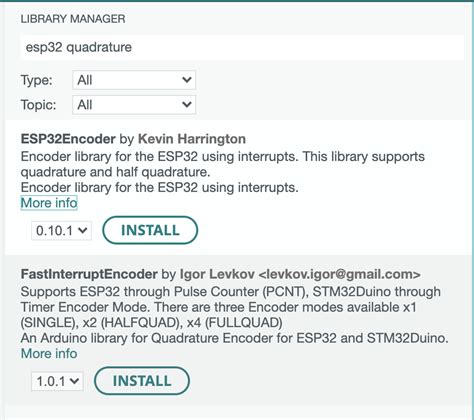Screen dimensions: 474x420
Task: Click the ESP32Encoder library title
Action: (x=68, y=139)
